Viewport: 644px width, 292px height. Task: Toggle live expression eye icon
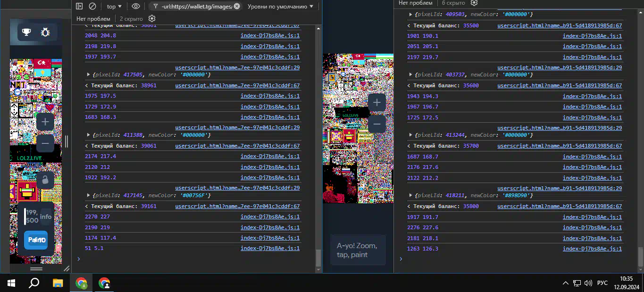(x=136, y=6)
